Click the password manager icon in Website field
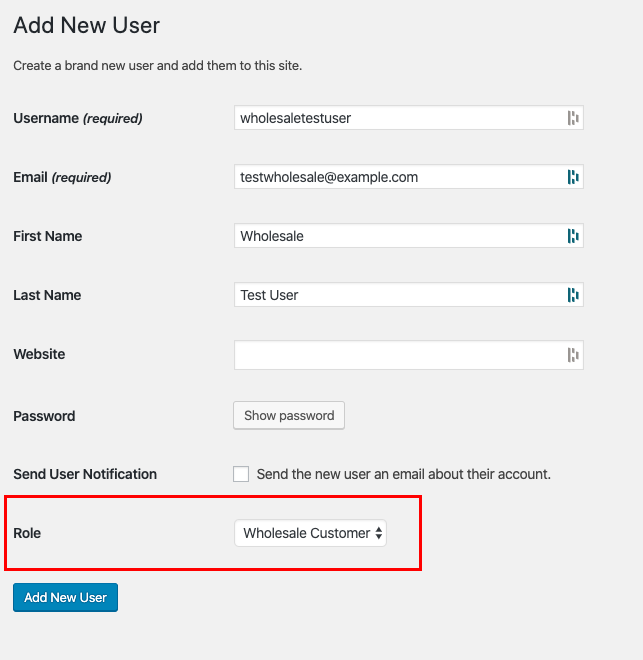643x660 pixels. pyautogui.click(x=573, y=354)
